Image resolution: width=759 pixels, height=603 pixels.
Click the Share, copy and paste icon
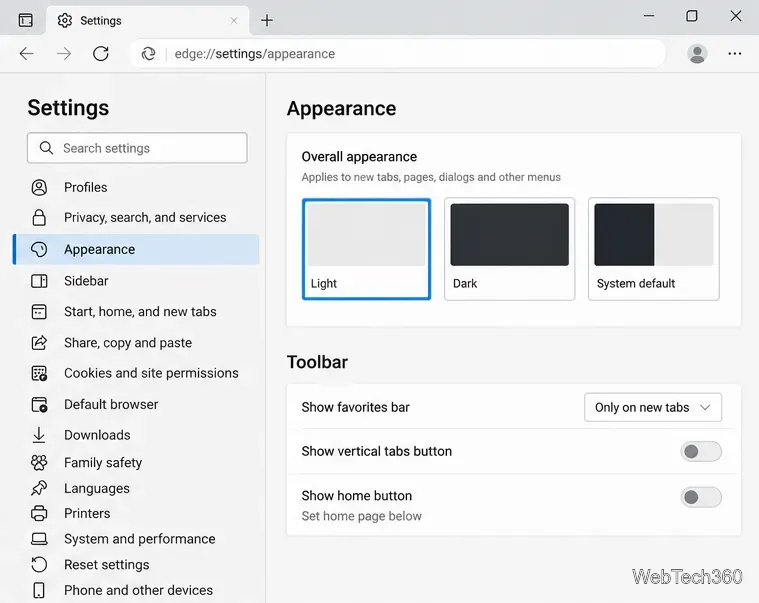pos(39,343)
